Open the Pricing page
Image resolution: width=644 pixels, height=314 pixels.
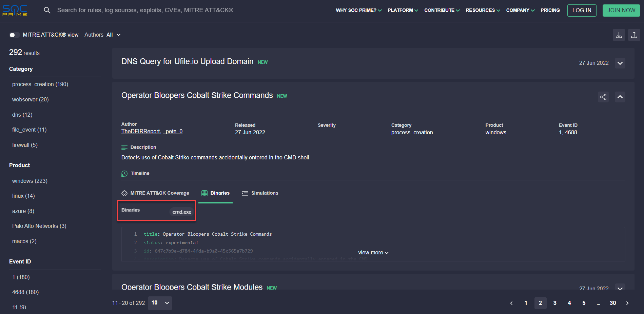point(550,10)
